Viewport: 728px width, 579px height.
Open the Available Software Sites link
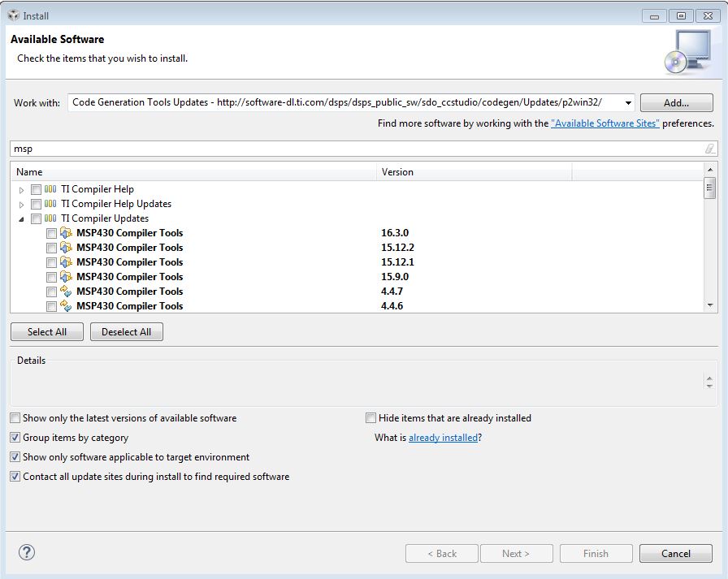[x=605, y=123]
